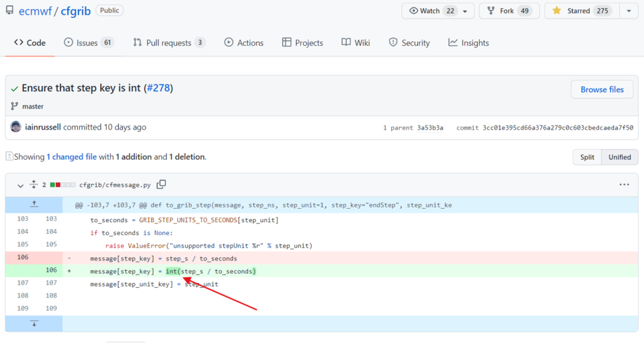Copy the cfgrib/cfmessage.py file path
Viewport: 644px width, 343px height.
[162, 185]
